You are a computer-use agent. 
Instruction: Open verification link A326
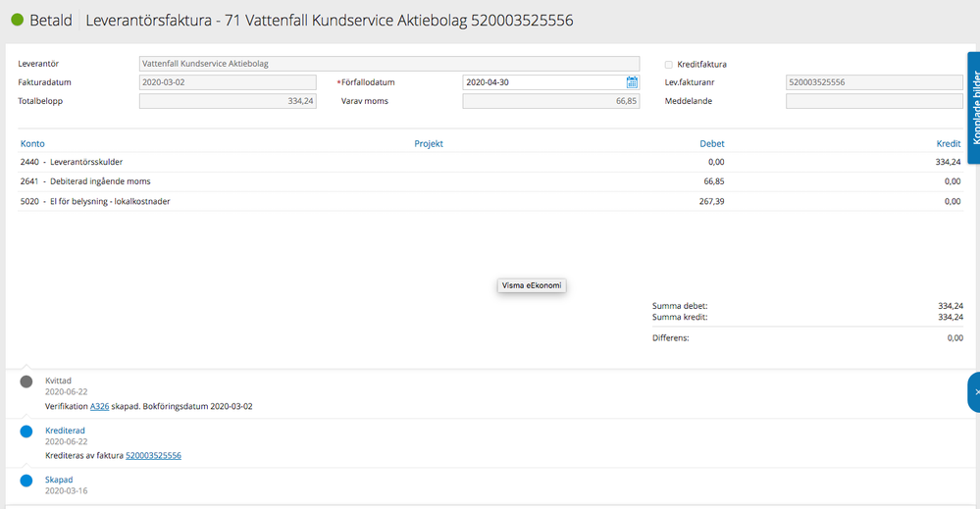click(99, 406)
